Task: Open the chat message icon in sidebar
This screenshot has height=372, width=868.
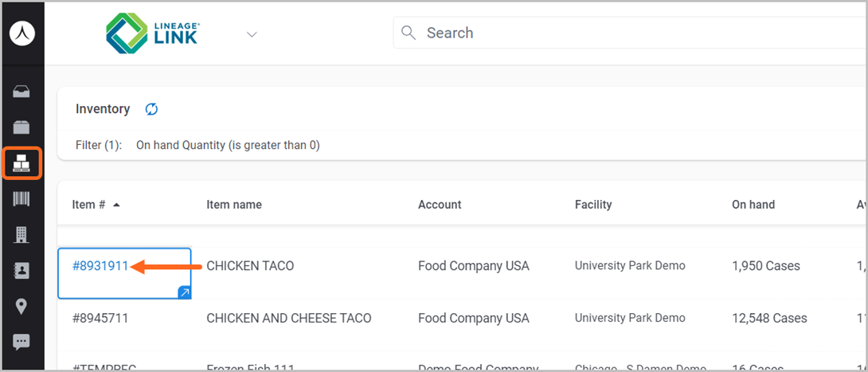Action: coord(22,343)
